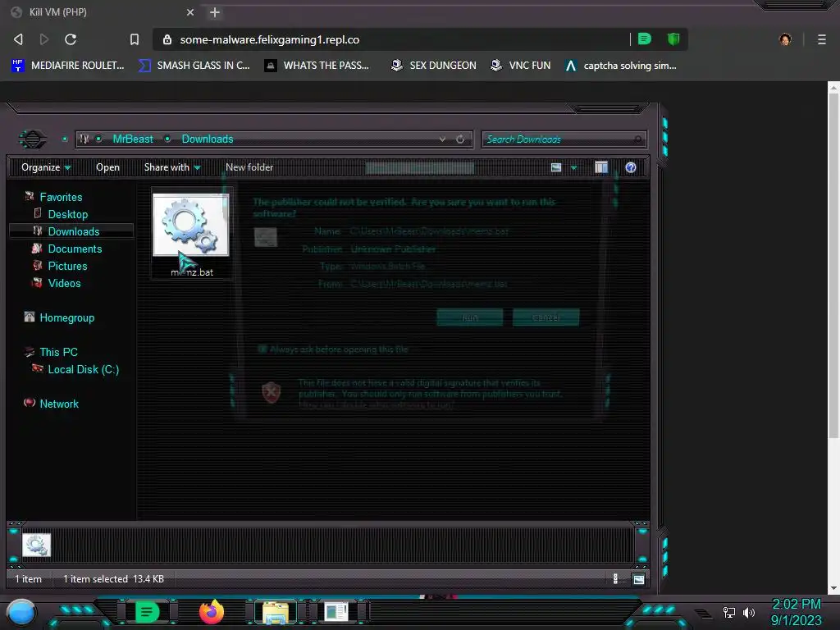Open Documents in navigation pane
Viewport: 840px width, 630px height.
pos(75,249)
